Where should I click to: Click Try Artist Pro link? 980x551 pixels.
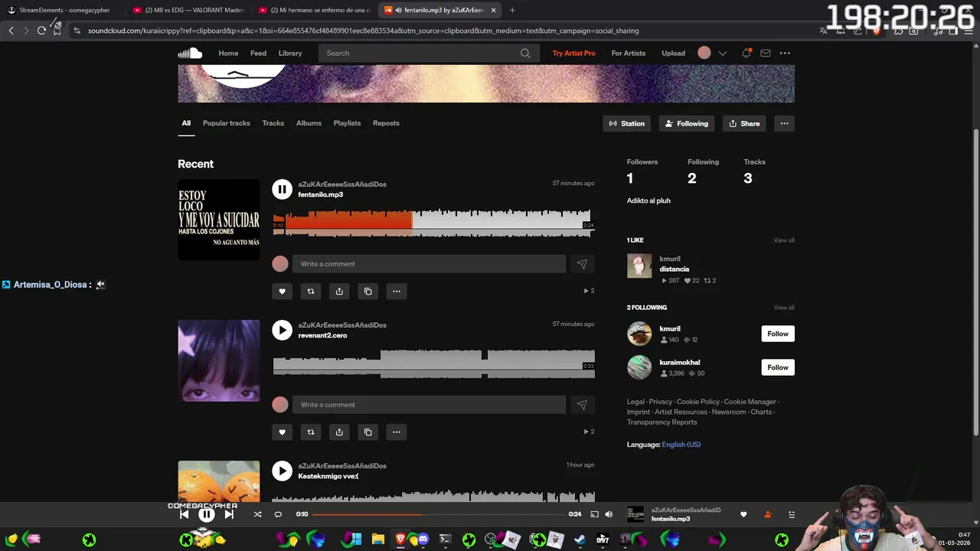click(573, 53)
